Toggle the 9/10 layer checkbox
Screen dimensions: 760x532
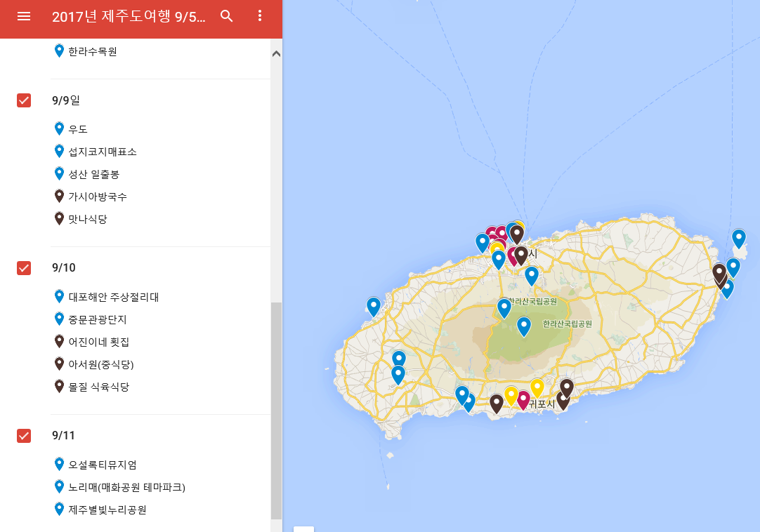[24, 268]
